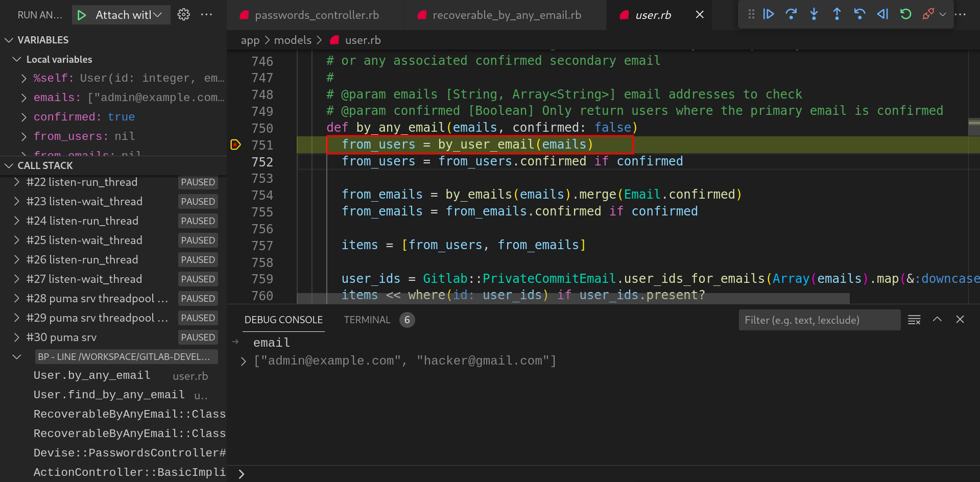Click Step Into debug button
Image resolution: width=980 pixels, height=482 pixels.
(x=814, y=14)
